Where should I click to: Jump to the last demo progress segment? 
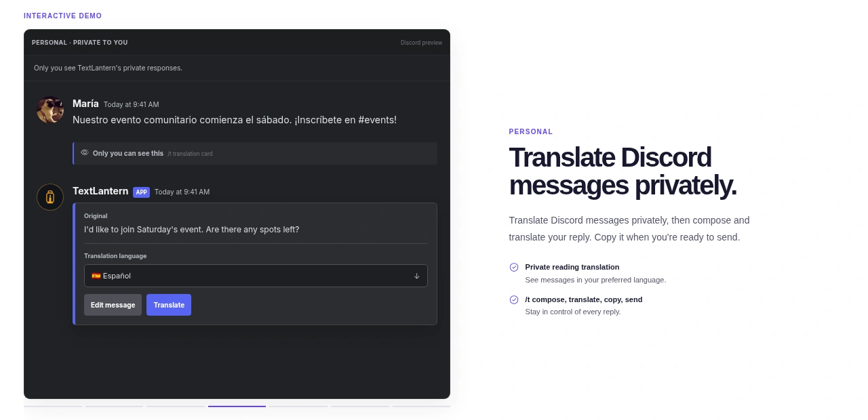[421, 406]
